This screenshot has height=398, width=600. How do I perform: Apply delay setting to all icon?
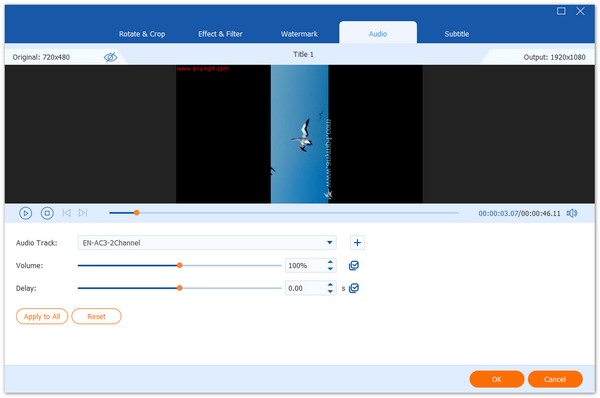pyautogui.click(x=354, y=288)
